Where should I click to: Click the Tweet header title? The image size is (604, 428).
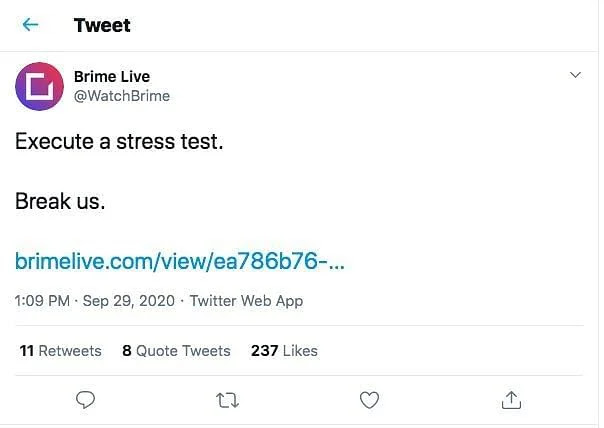tap(102, 25)
